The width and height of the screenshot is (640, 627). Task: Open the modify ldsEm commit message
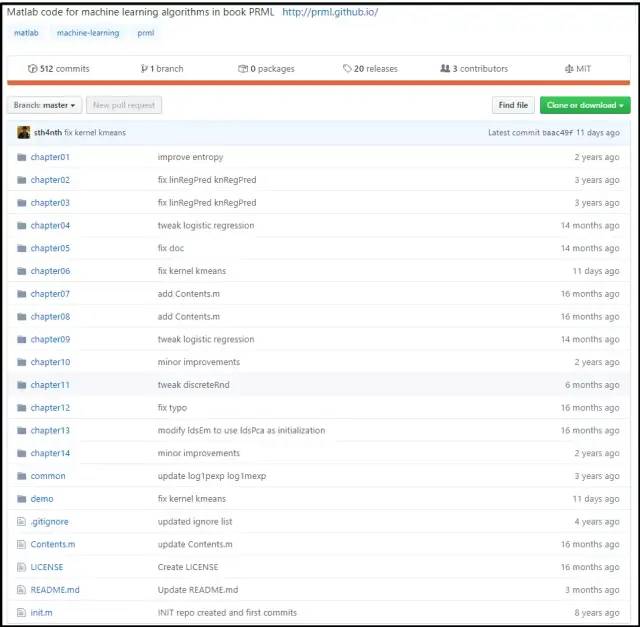(x=241, y=431)
